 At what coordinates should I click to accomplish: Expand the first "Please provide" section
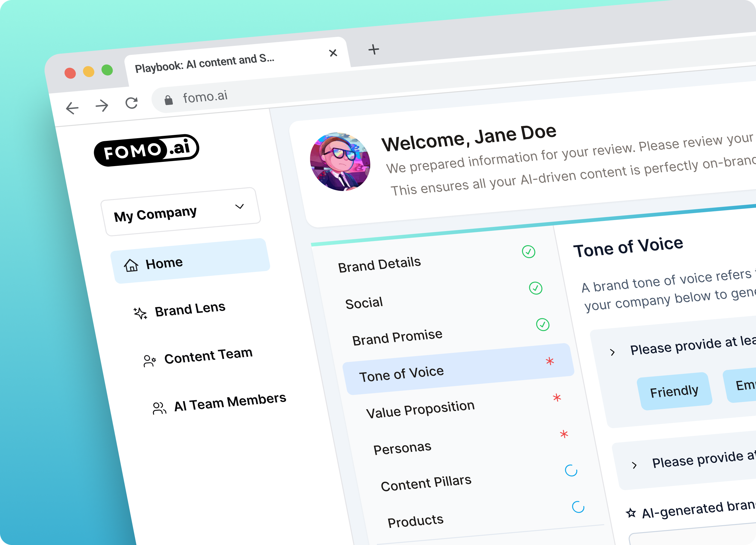(612, 352)
